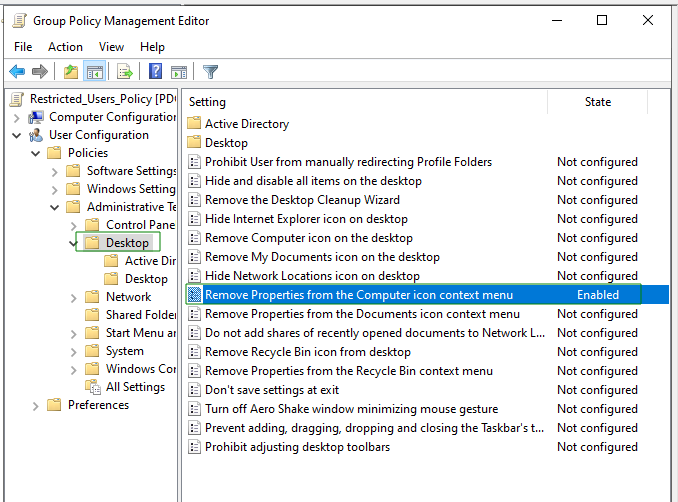
Task: Click the Desktop folder icon in settings list
Action: (x=194, y=142)
